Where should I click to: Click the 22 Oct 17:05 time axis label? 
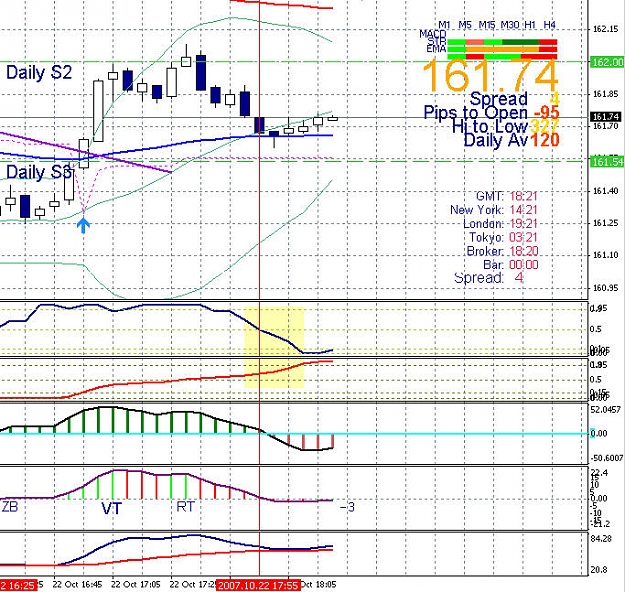[136, 585]
